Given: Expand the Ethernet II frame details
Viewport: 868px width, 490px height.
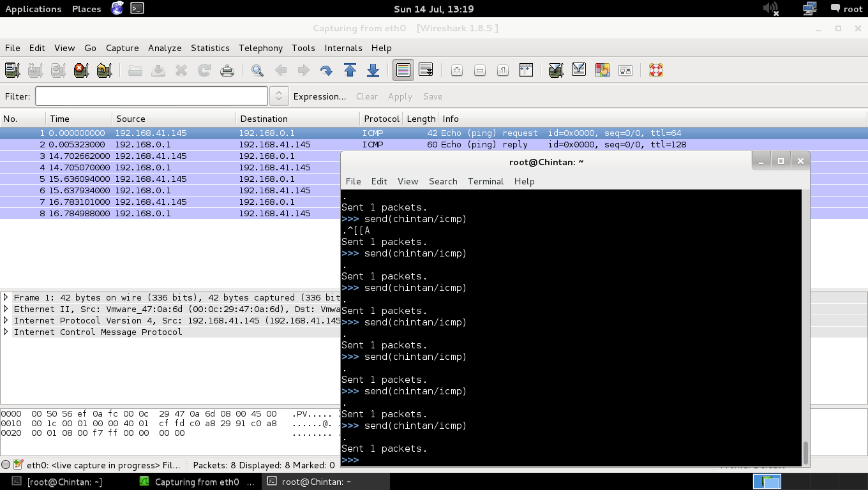Looking at the screenshot, I should 5,309.
